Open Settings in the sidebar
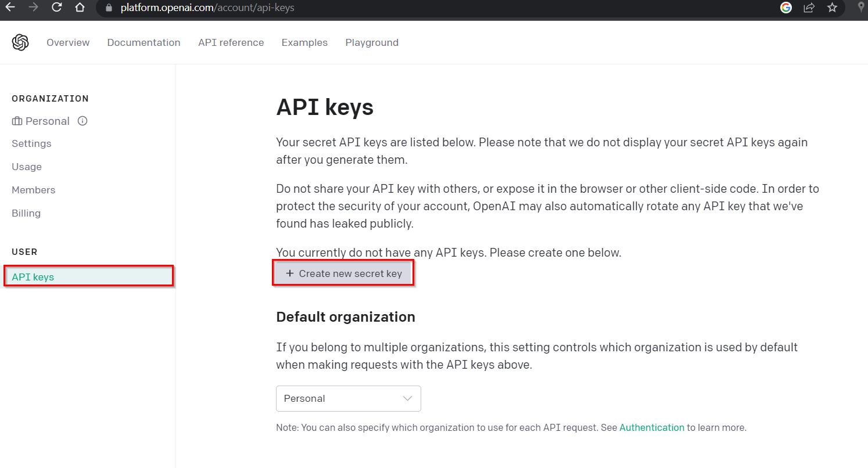The width and height of the screenshot is (868, 468). tap(31, 143)
